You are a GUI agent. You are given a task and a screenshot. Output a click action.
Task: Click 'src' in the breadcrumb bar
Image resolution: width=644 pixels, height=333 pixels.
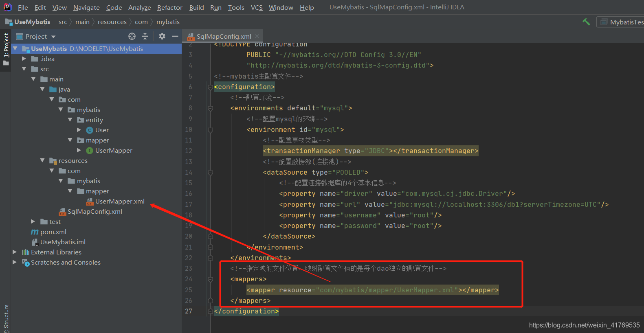63,22
